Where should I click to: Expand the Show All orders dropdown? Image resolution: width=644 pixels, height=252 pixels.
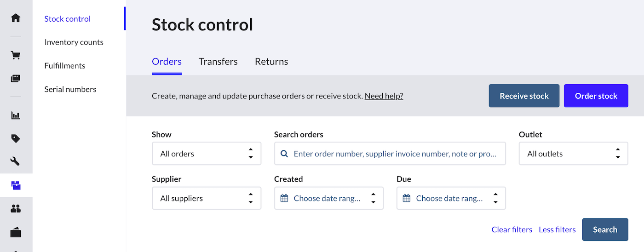coord(206,154)
